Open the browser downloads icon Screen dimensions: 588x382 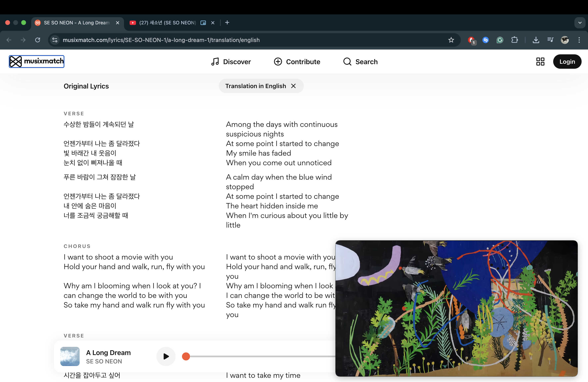coord(536,40)
